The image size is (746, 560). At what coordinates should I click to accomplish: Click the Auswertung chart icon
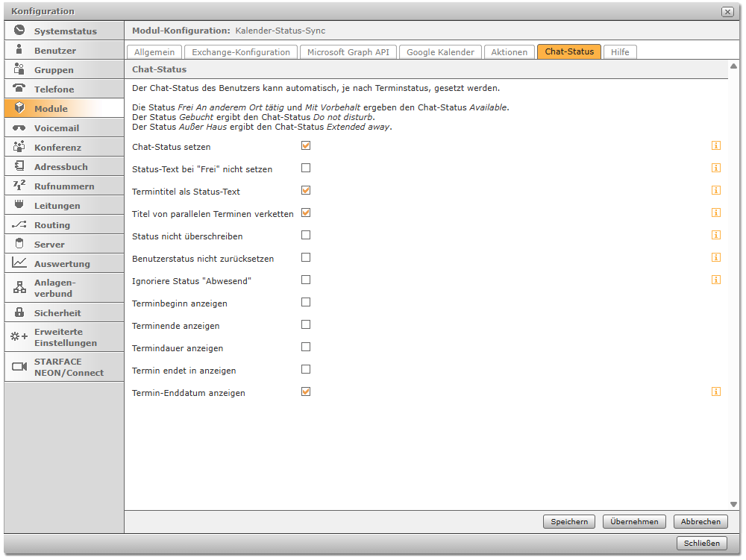click(19, 263)
